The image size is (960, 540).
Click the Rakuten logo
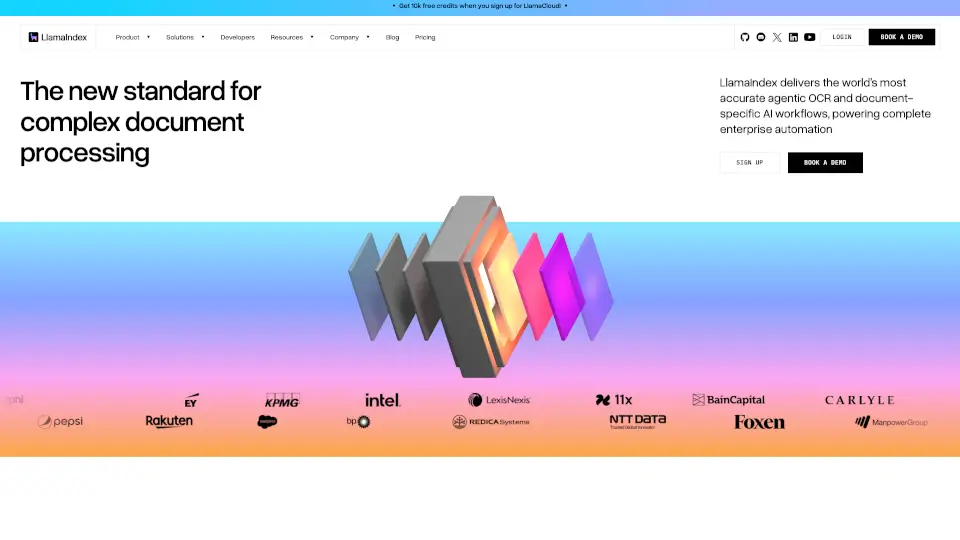(x=169, y=422)
